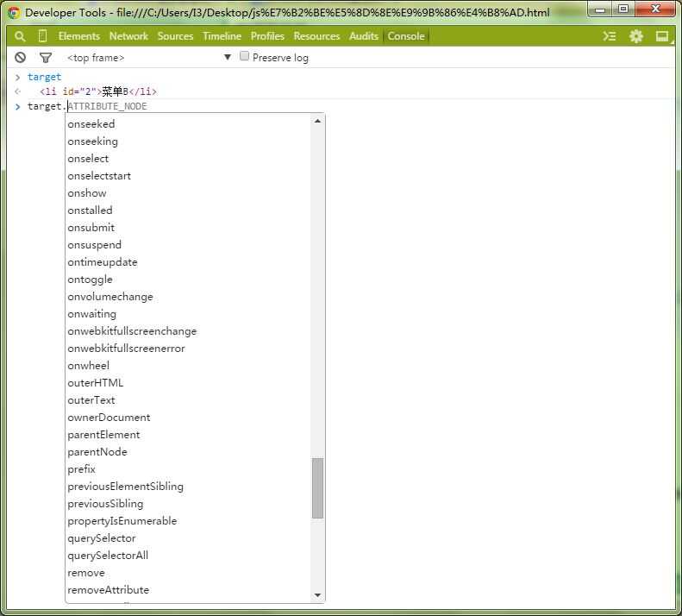Choose propertyIsEnumerable suggestion
Image resolution: width=682 pixels, height=616 pixels.
coord(122,521)
